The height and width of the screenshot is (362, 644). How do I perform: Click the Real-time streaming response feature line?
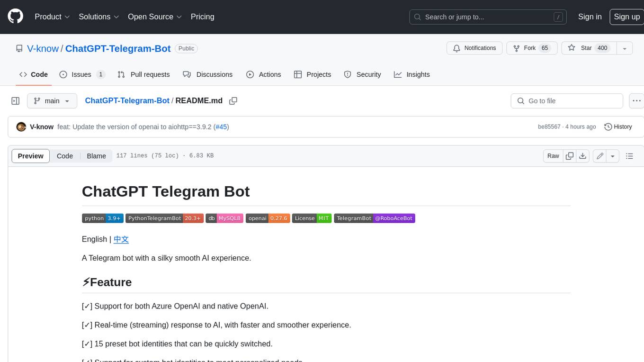tap(216, 325)
